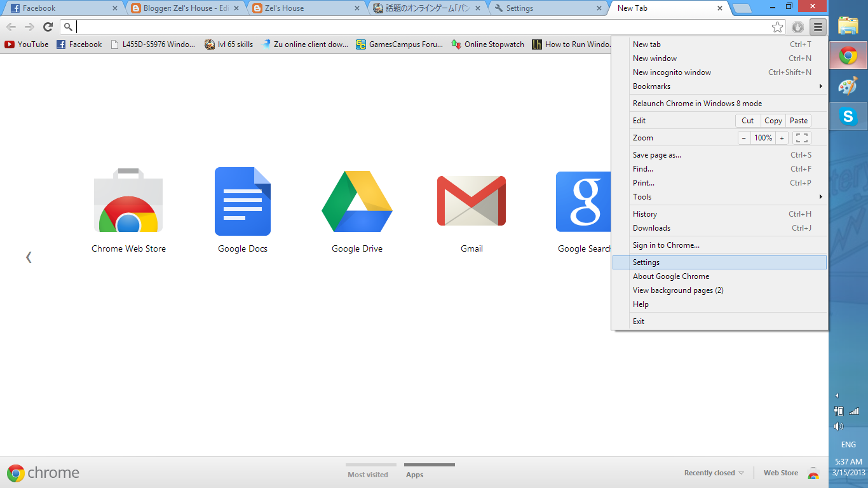Open the L455D-S5976 Windo... bookmark

click(153, 44)
